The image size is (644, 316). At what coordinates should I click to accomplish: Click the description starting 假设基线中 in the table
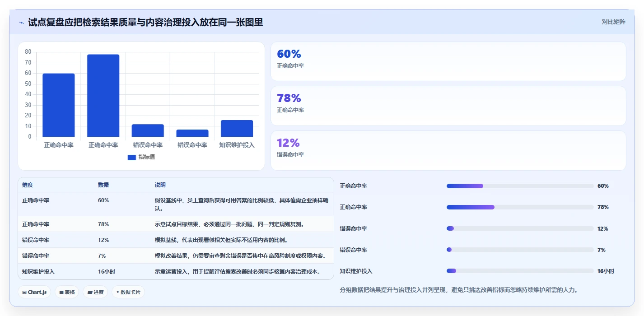coord(242,204)
